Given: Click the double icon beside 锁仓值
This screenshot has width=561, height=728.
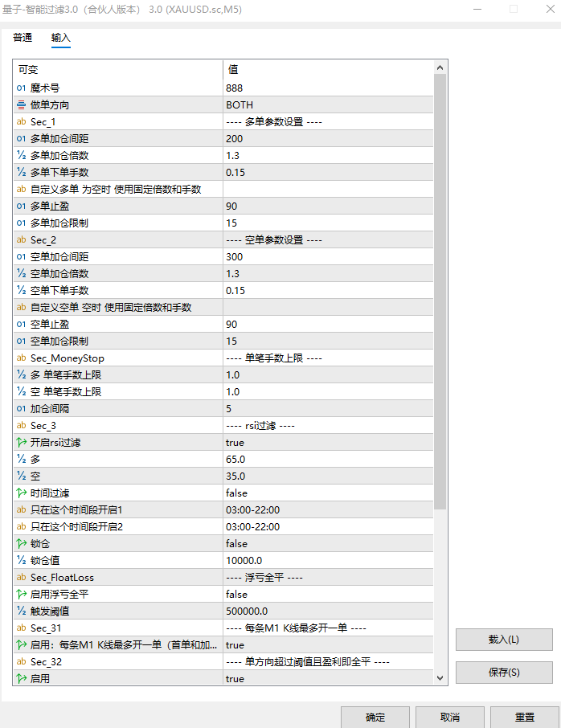Looking at the screenshot, I should click(22, 560).
